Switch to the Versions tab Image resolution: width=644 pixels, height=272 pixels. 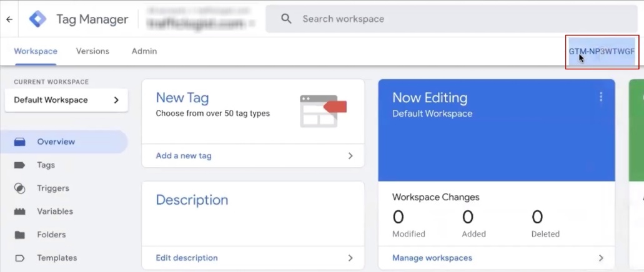92,51
